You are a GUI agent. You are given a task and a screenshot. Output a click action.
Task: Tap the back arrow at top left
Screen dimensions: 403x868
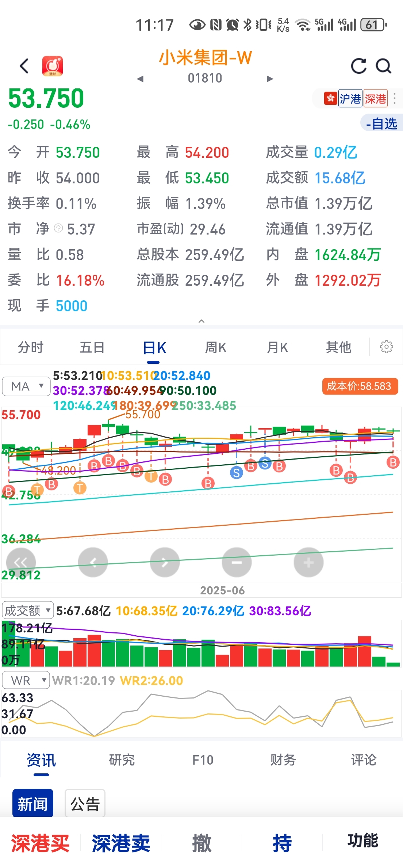point(24,66)
